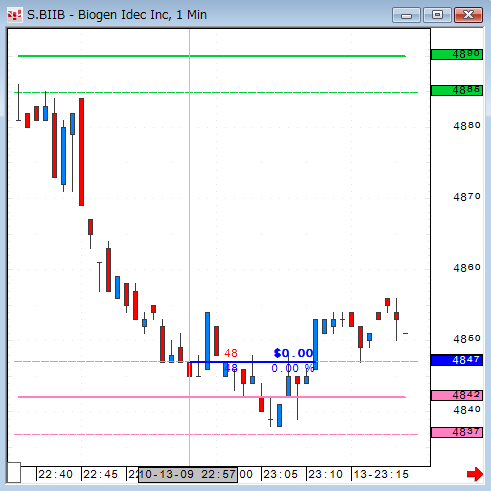
Task: Click the 13-23:15 time axis label
Action: coord(381,474)
